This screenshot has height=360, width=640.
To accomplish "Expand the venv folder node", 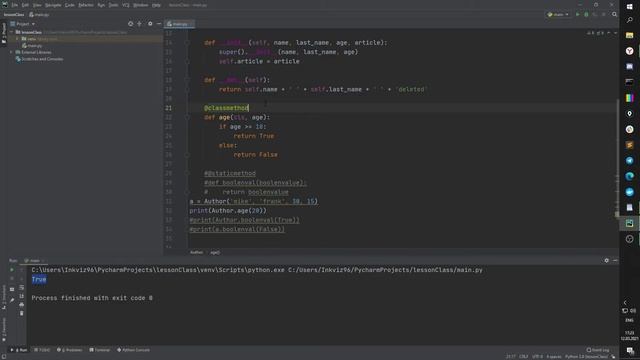I will 17,39.
